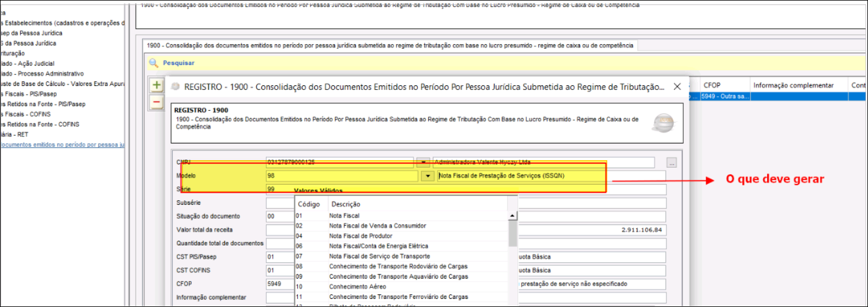Open Retidos na Fonte - COFINS tree item
Viewport: 868px width, 307px height.
pyautogui.click(x=40, y=124)
